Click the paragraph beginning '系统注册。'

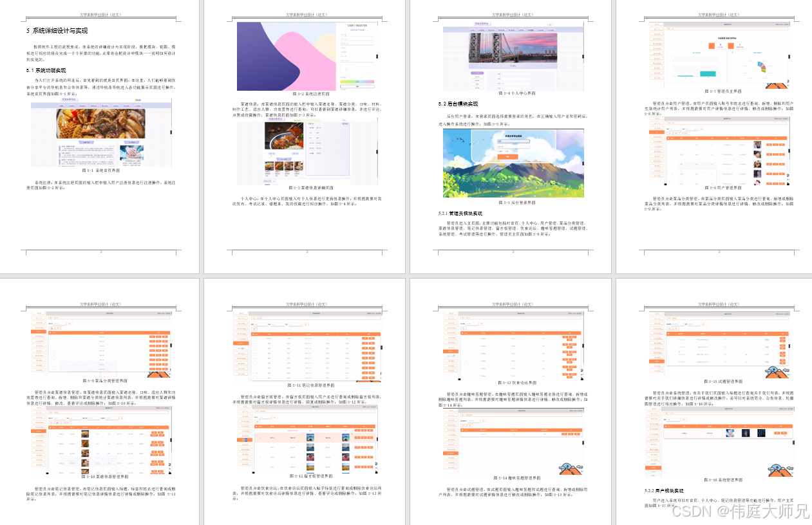click(100, 185)
